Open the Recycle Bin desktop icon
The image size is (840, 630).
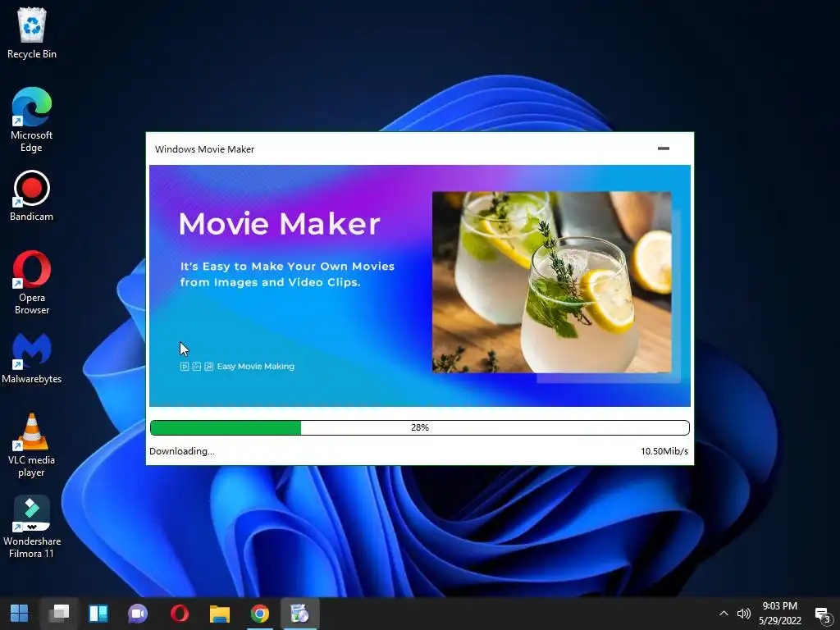(32, 33)
